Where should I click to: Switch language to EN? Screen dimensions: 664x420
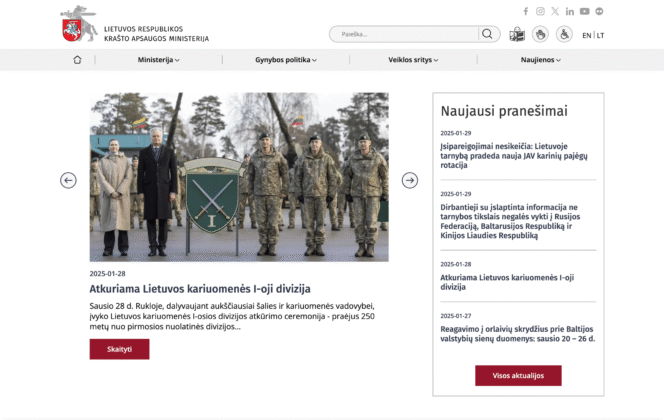click(x=587, y=36)
